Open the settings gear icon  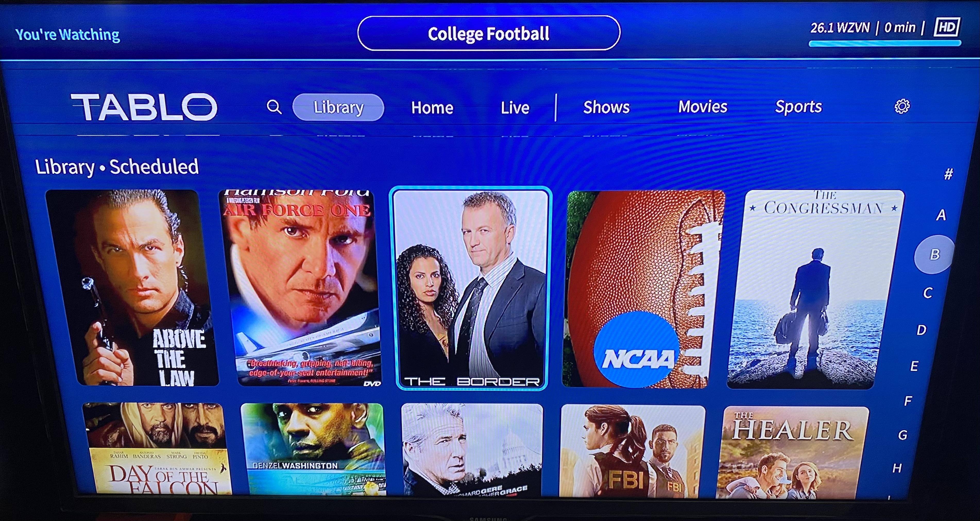coord(902,106)
